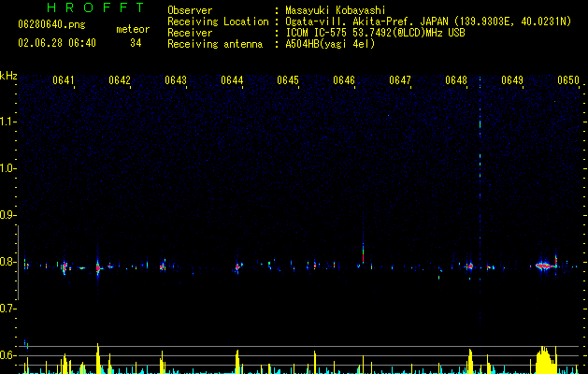The width and height of the screenshot is (588, 374).
Task: Click the 1.0 kHz axis label
Action: pos(7,168)
